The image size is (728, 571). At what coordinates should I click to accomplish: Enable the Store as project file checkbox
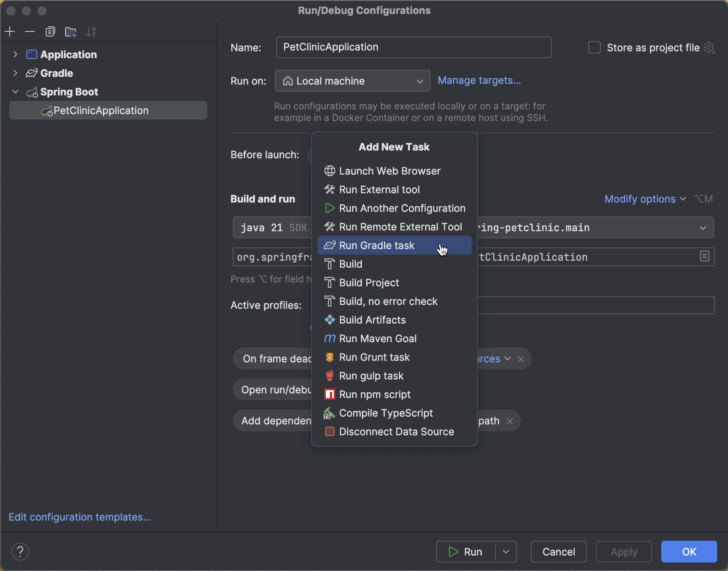point(594,47)
